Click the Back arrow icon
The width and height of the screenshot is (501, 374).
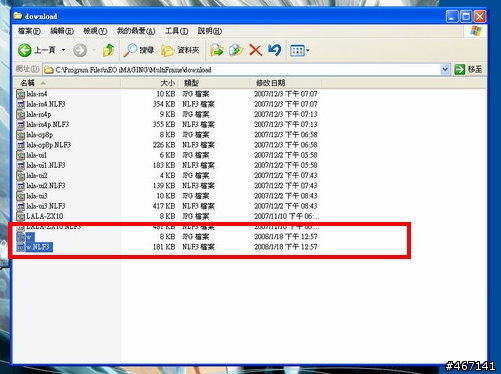[25, 50]
